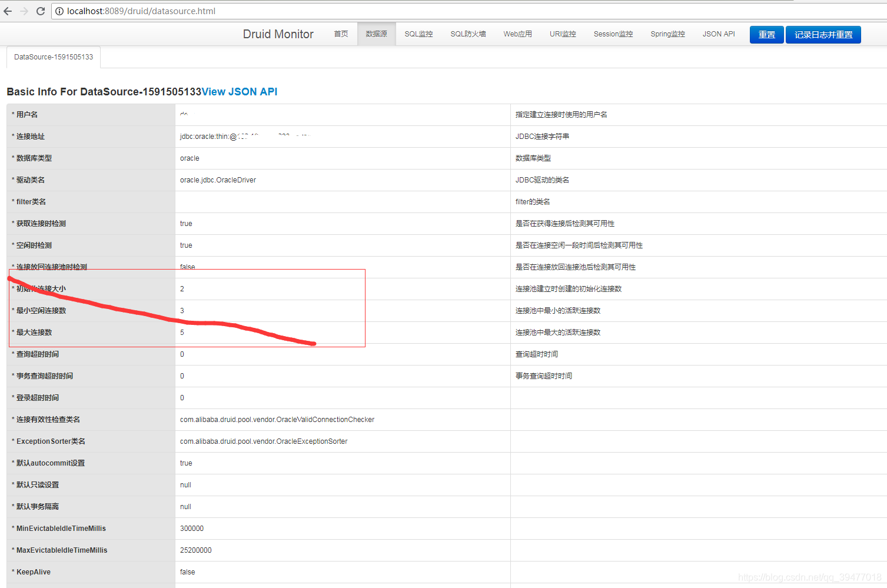The width and height of the screenshot is (887, 588).
Task: Open the SQL监控 page
Action: (x=419, y=34)
